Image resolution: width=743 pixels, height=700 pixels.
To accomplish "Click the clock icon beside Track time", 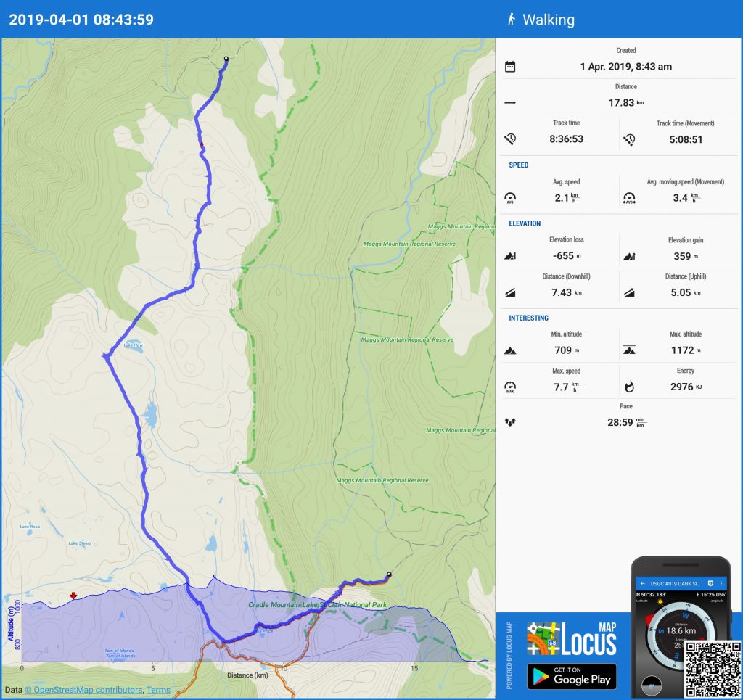I will [510, 139].
